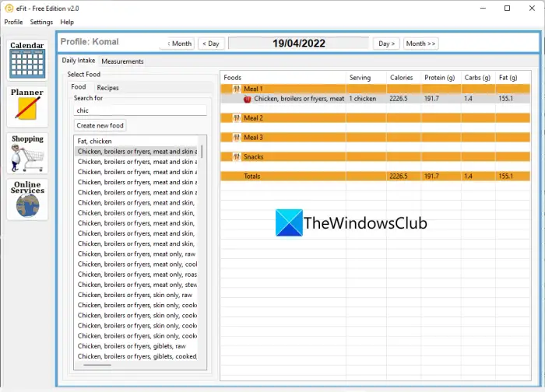Open the Settings menu
This screenshot has height=392, width=545.
pos(41,22)
